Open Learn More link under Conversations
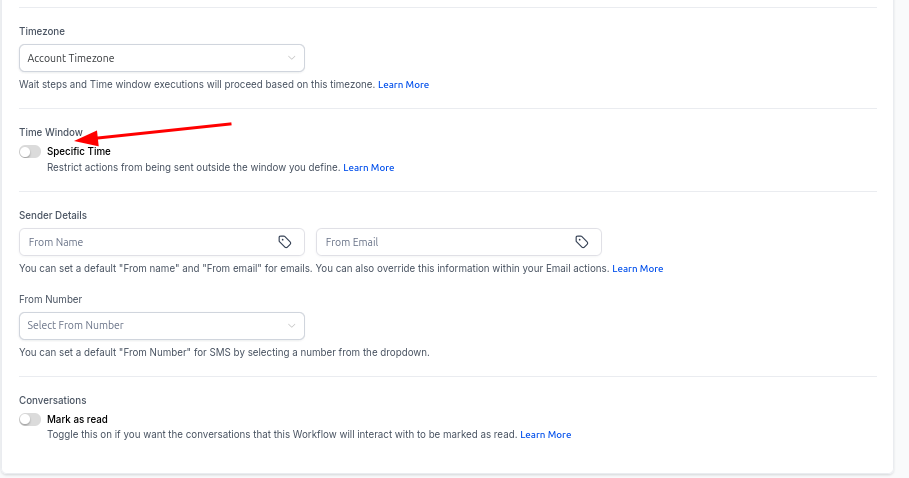This screenshot has height=478, width=909. (x=545, y=435)
